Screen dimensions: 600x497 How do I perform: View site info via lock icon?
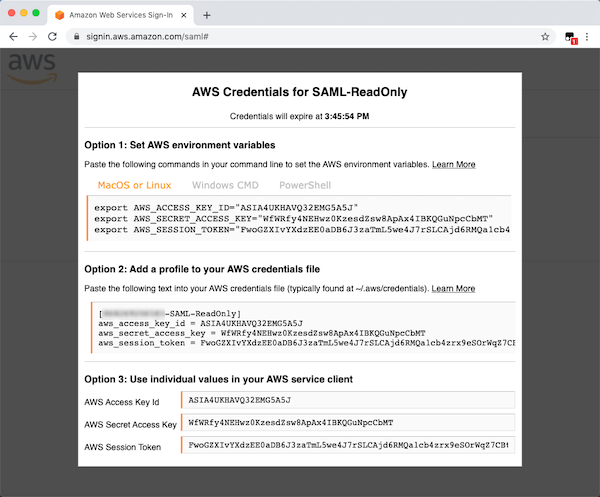click(x=77, y=37)
